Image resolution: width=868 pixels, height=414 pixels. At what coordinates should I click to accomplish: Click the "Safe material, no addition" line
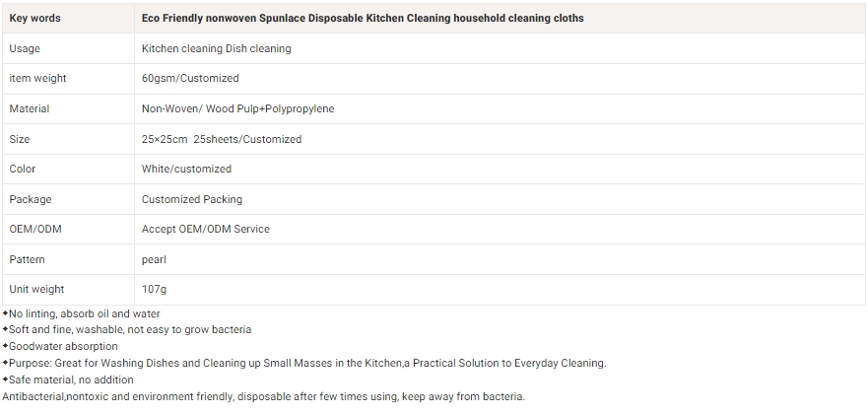coord(71,379)
